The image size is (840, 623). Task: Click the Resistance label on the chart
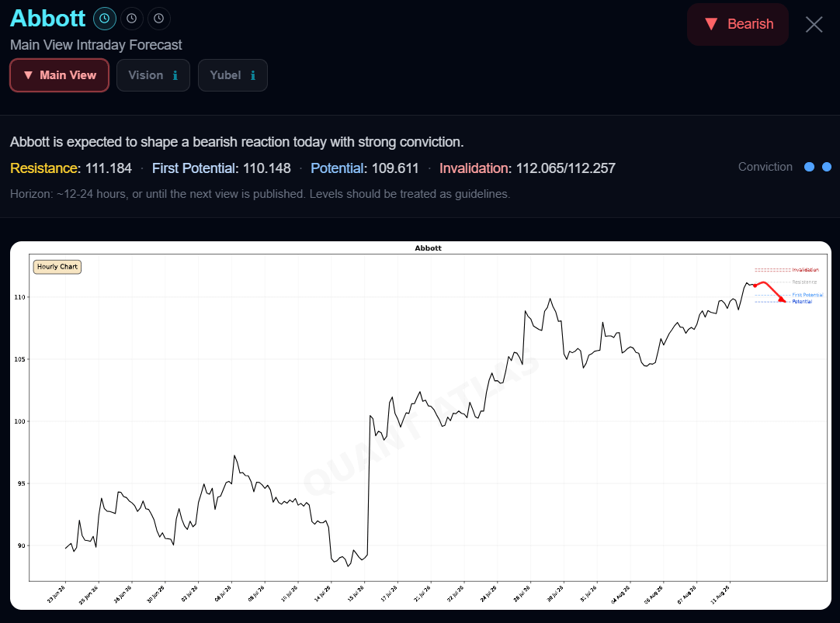804,282
